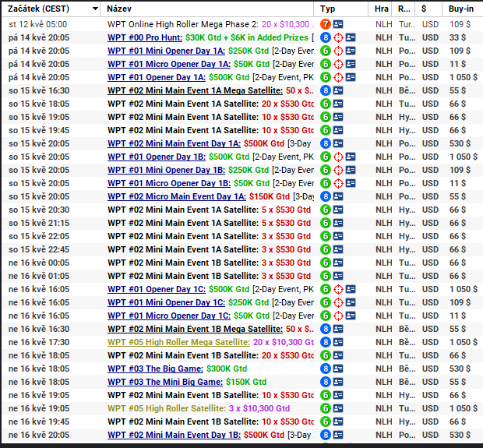Select satellite row starting ne 16 kvě 19:45
Viewport: 483px width, 448px height.
point(242,422)
